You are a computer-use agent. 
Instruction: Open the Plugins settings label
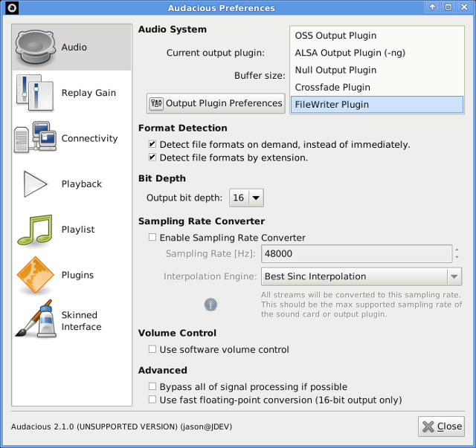click(77, 275)
